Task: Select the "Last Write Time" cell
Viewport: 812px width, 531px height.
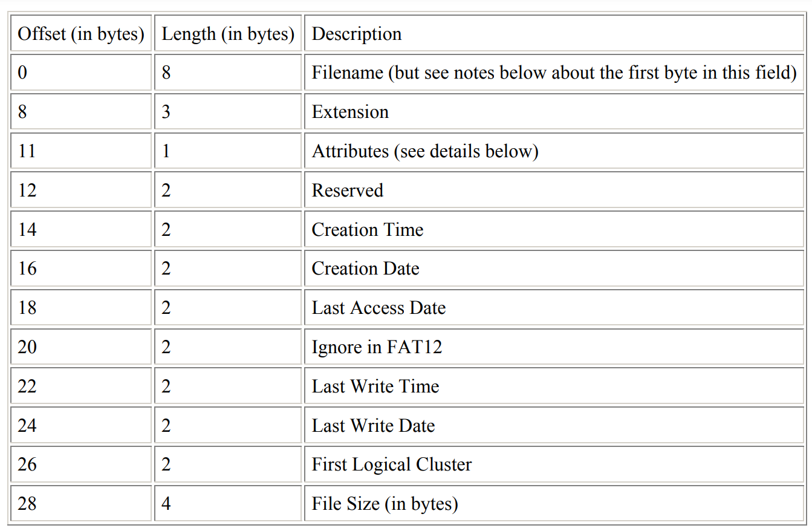Action: point(375,386)
